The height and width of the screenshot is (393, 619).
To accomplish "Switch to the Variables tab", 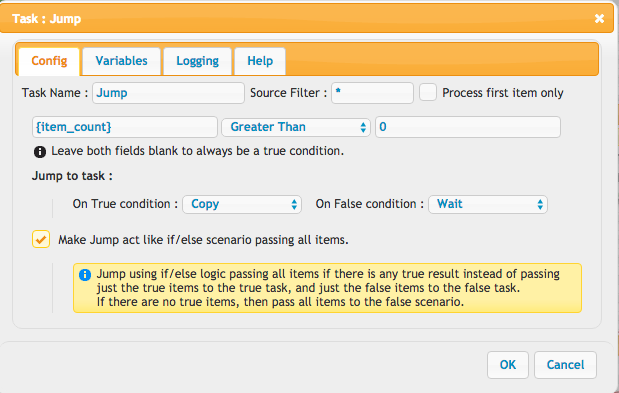I will tap(121, 61).
